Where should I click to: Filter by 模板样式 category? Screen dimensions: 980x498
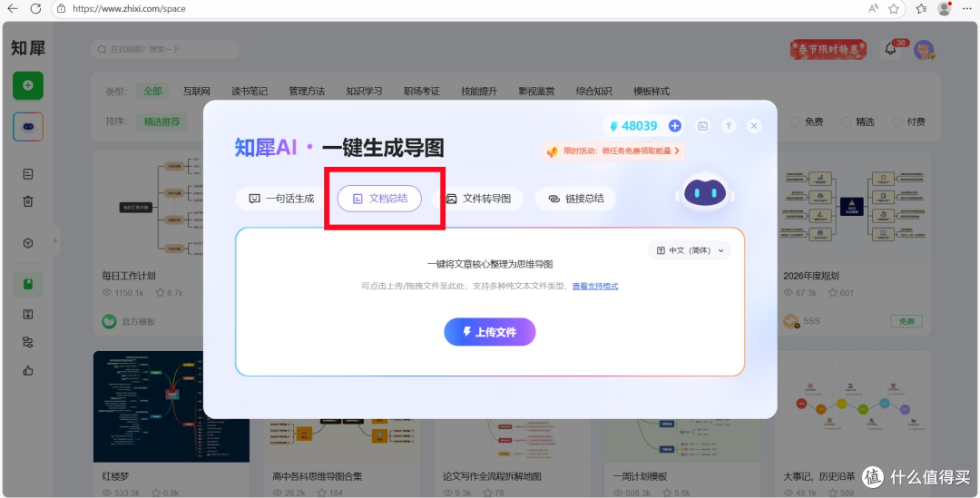(x=652, y=92)
